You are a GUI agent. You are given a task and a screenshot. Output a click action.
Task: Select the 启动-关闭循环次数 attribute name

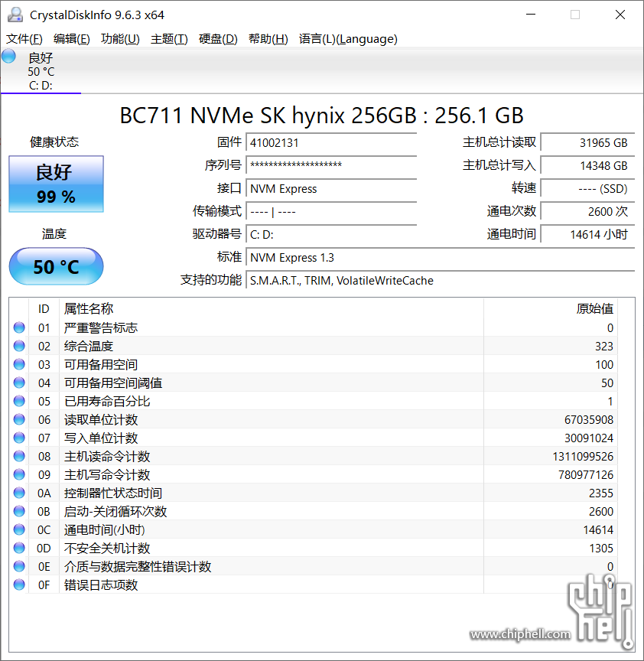[115, 511]
